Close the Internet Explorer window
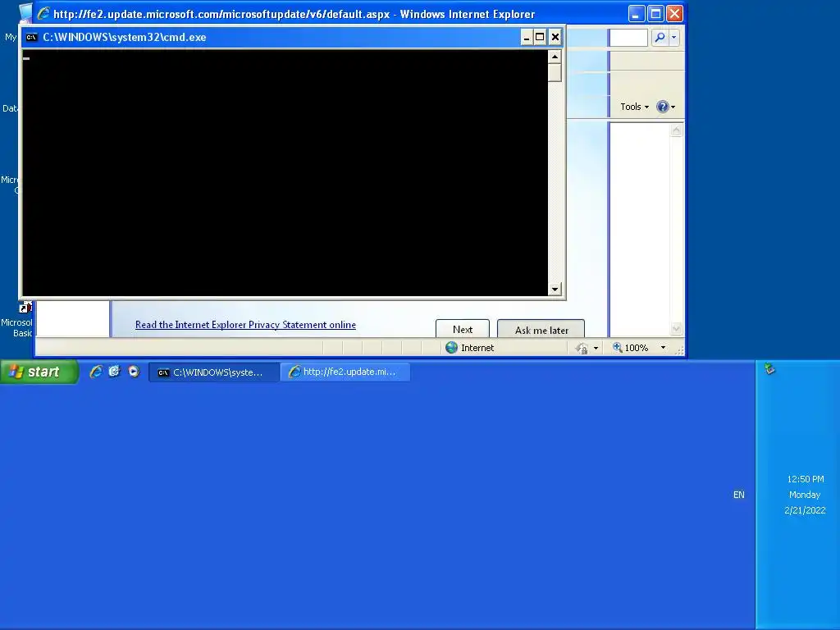 (x=674, y=13)
